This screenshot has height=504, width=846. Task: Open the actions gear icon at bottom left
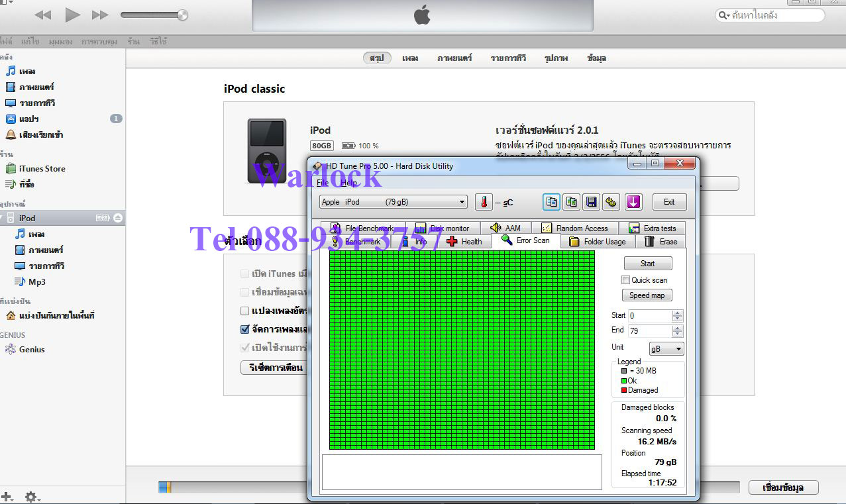tap(32, 497)
